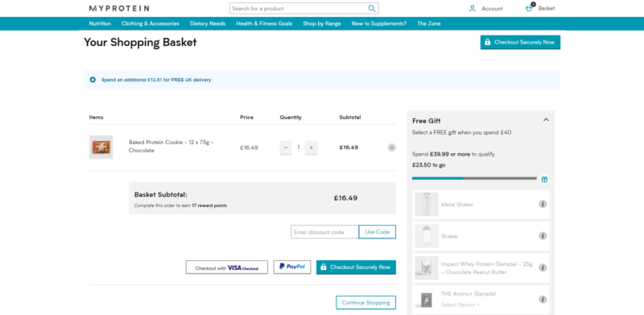This screenshot has width=644, height=315.
Task: Click the gift icon beside progress bar
Action: (544, 180)
